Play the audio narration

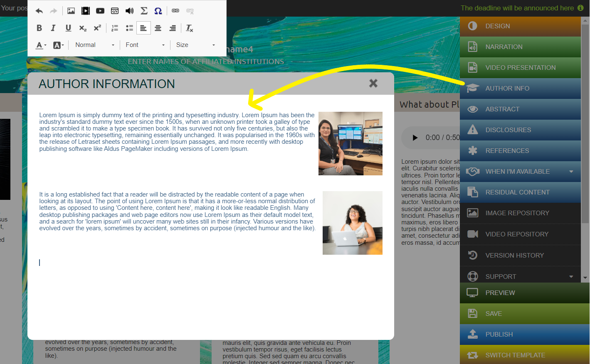pyautogui.click(x=415, y=138)
